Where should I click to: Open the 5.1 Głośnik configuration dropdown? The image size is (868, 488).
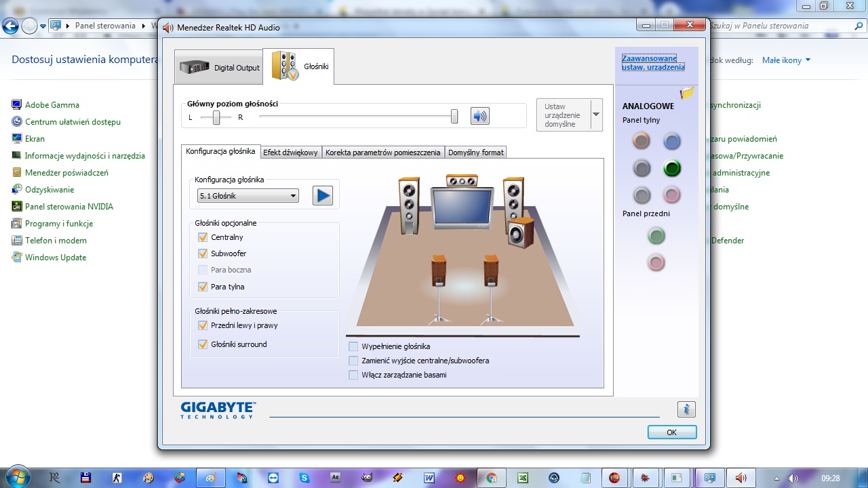248,196
